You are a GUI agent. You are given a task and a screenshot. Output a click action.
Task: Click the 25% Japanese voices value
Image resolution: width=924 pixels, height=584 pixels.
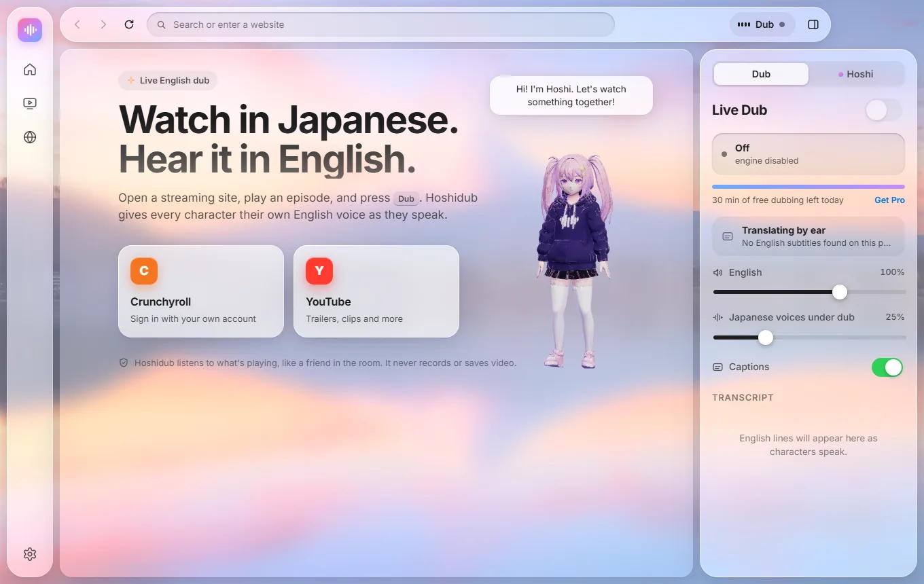point(895,317)
